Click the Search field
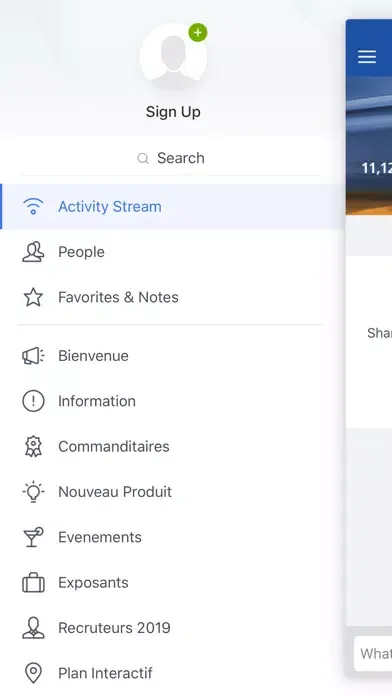The height and width of the screenshot is (696, 392). (171, 158)
